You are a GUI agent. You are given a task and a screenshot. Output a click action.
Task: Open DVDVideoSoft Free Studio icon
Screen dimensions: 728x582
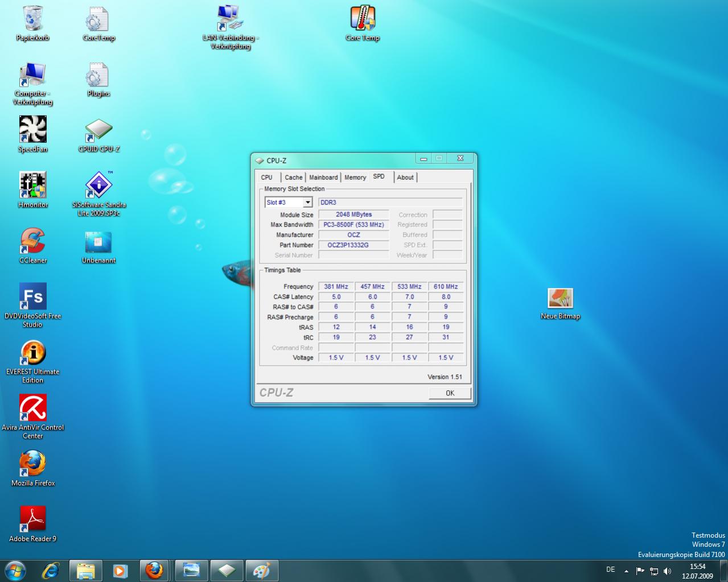coord(33,305)
